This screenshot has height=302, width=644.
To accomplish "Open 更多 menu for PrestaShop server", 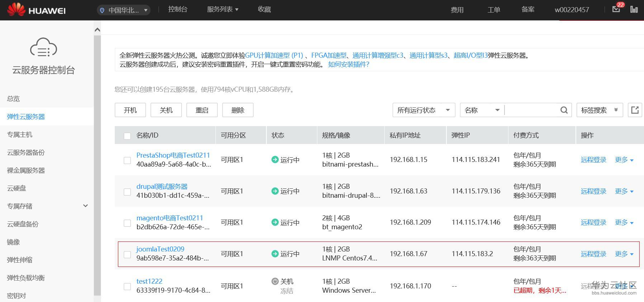I will coord(624,160).
